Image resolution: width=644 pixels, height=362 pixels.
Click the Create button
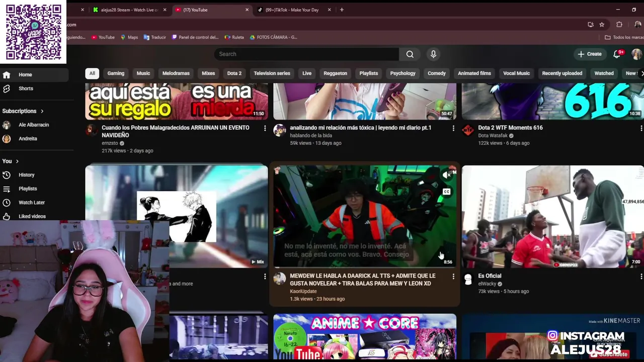[x=590, y=54]
